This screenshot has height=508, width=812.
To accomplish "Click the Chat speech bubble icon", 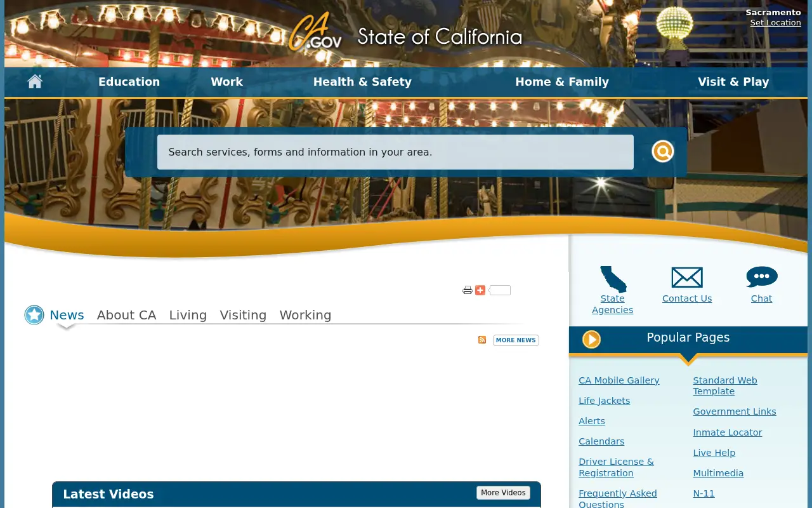I will coord(762,277).
